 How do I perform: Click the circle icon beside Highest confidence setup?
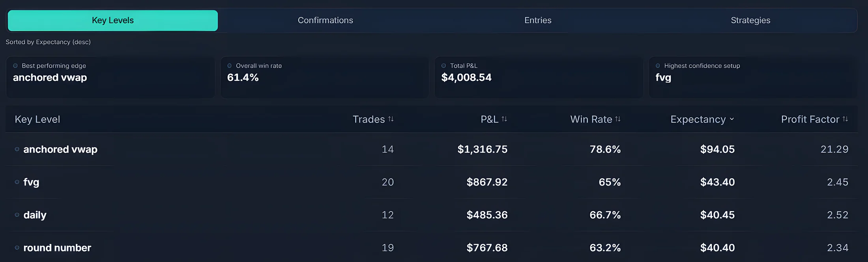658,66
